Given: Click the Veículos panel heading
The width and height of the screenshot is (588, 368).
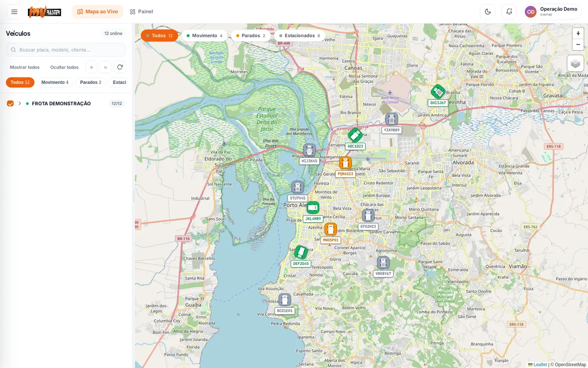Looking at the screenshot, I should [18, 33].
